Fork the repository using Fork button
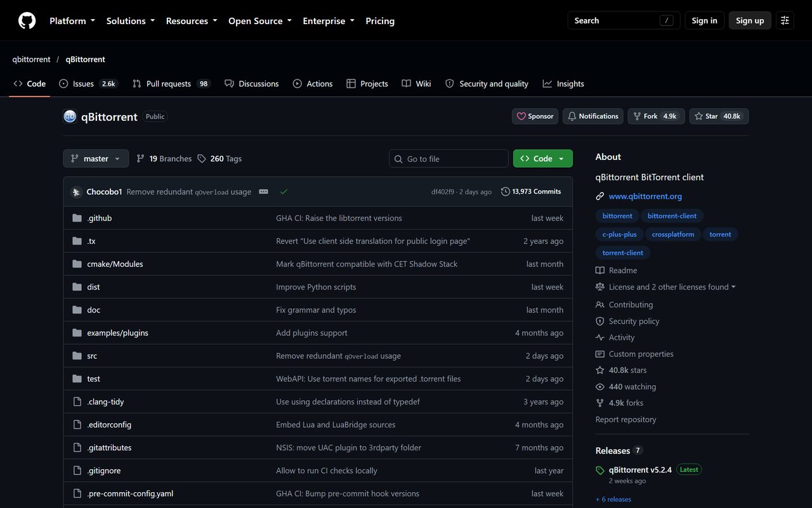Image resolution: width=812 pixels, height=508 pixels. pos(656,116)
